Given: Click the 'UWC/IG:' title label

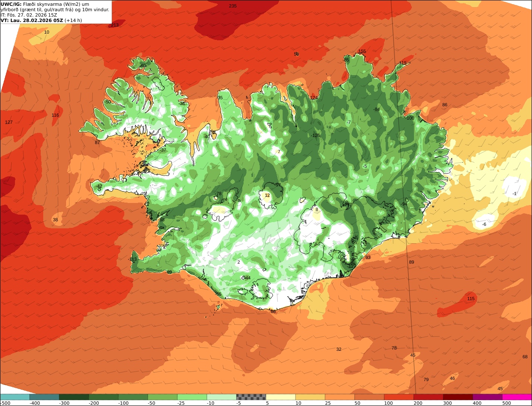Looking at the screenshot, I should 11,4.
